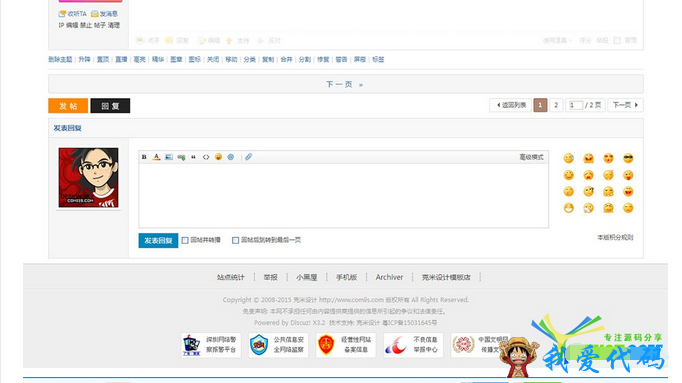Click 合并 in moderation bar
Viewport: 682px width, 383px height.
[x=286, y=60]
